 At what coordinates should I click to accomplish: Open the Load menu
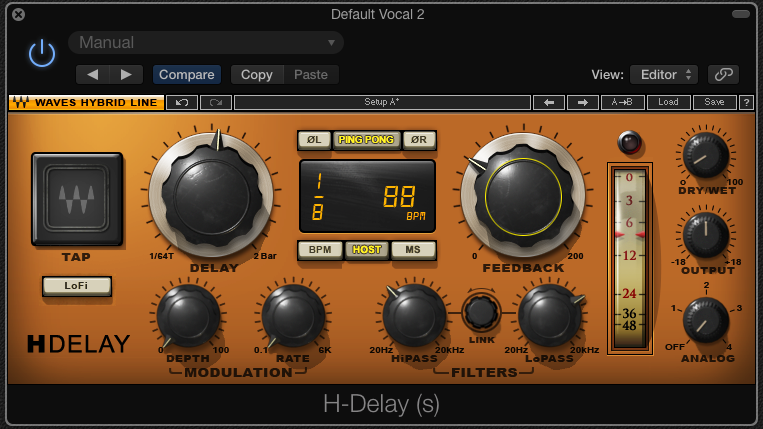(x=668, y=102)
